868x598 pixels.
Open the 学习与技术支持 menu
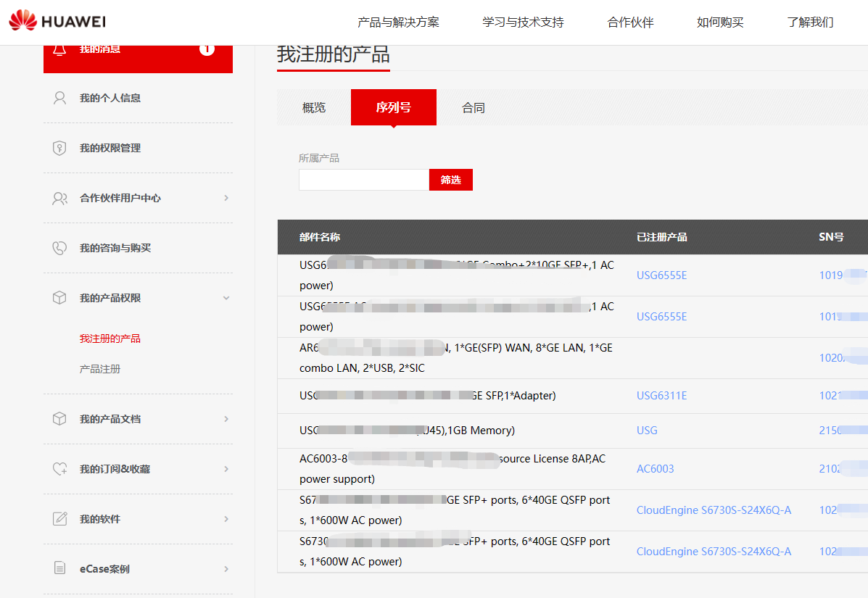(x=523, y=22)
